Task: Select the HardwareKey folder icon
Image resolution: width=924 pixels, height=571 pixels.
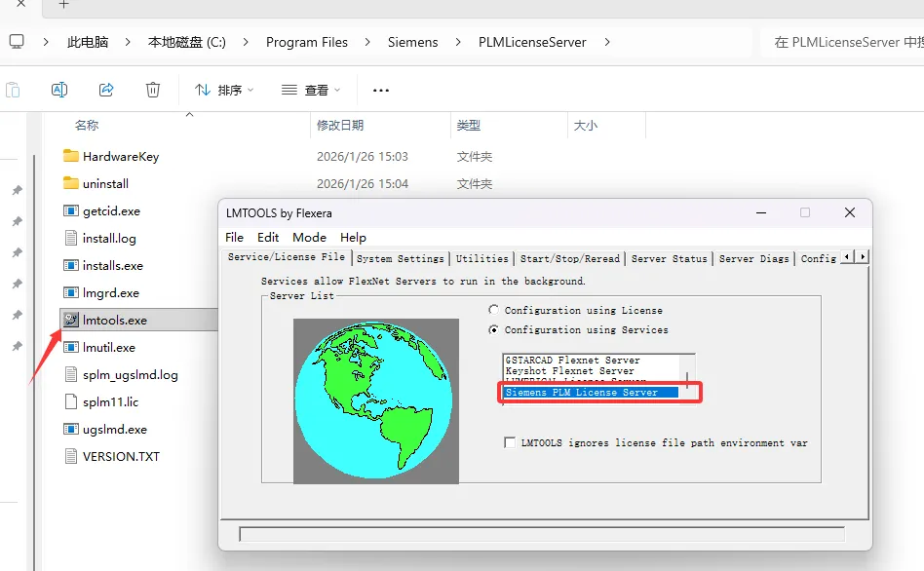Action: (x=71, y=156)
